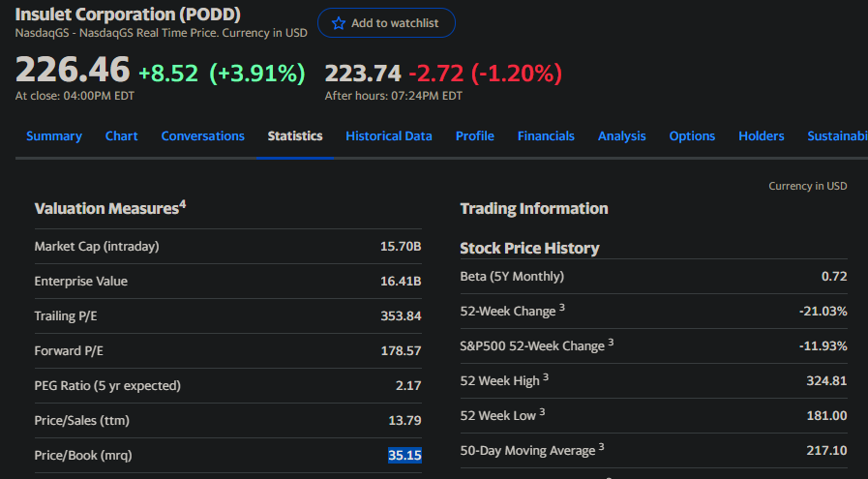The height and width of the screenshot is (479, 868).
Task: Click the Stock Price History heading
Action: pyautogui.click(x=529, y=248)
